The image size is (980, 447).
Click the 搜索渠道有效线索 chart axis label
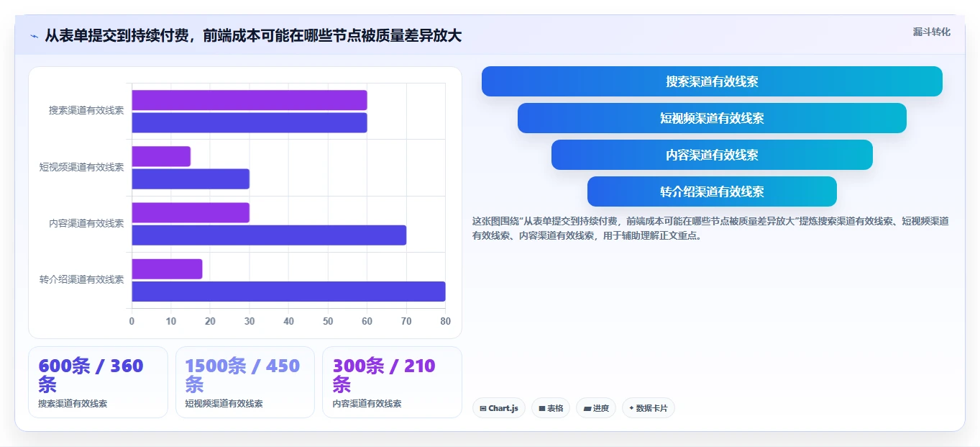86,111
